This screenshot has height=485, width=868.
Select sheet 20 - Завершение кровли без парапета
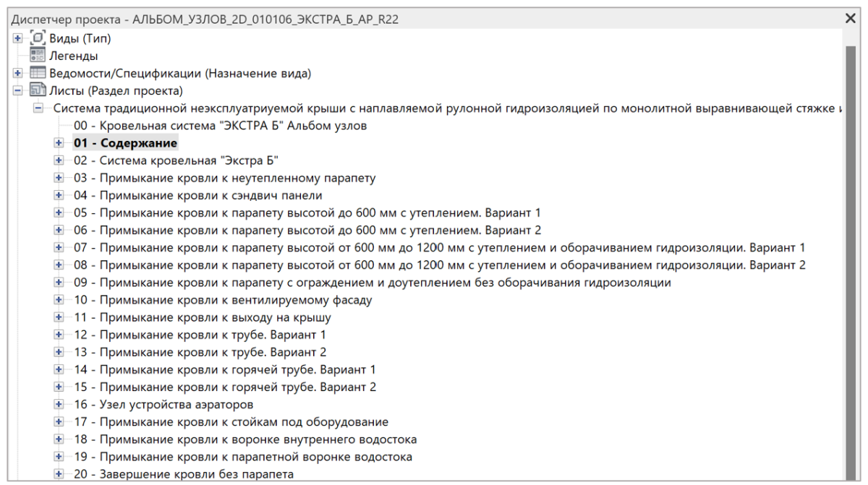(x=184, y=474)
